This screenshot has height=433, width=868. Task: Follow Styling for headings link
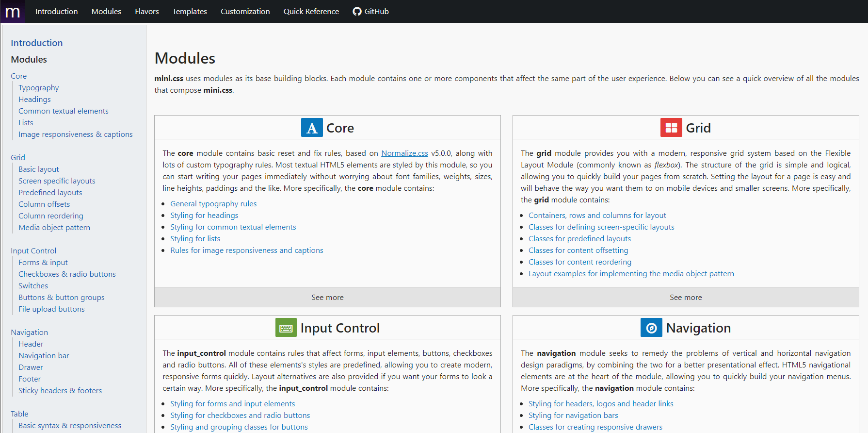coord(204,216)
